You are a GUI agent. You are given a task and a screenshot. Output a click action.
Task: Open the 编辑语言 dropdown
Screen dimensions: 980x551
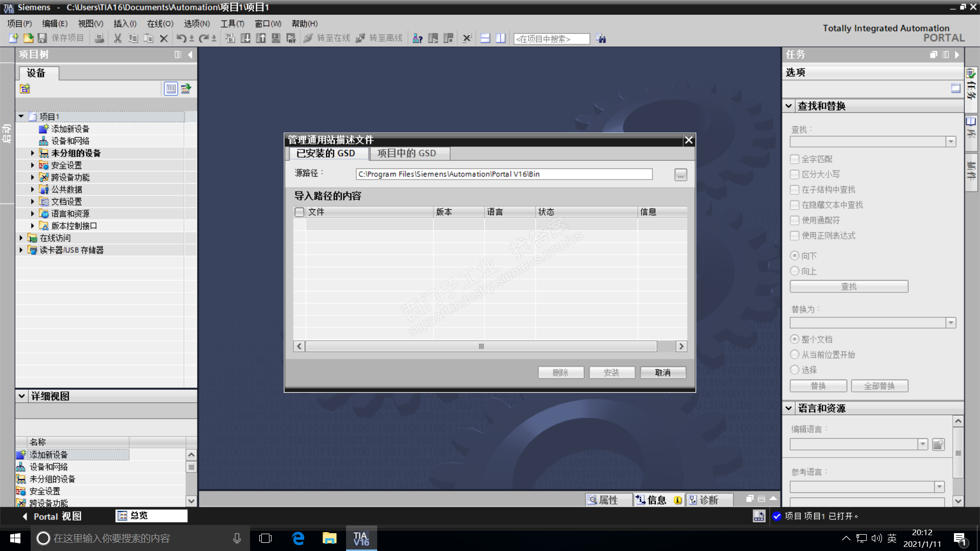(x=922, y=444)
